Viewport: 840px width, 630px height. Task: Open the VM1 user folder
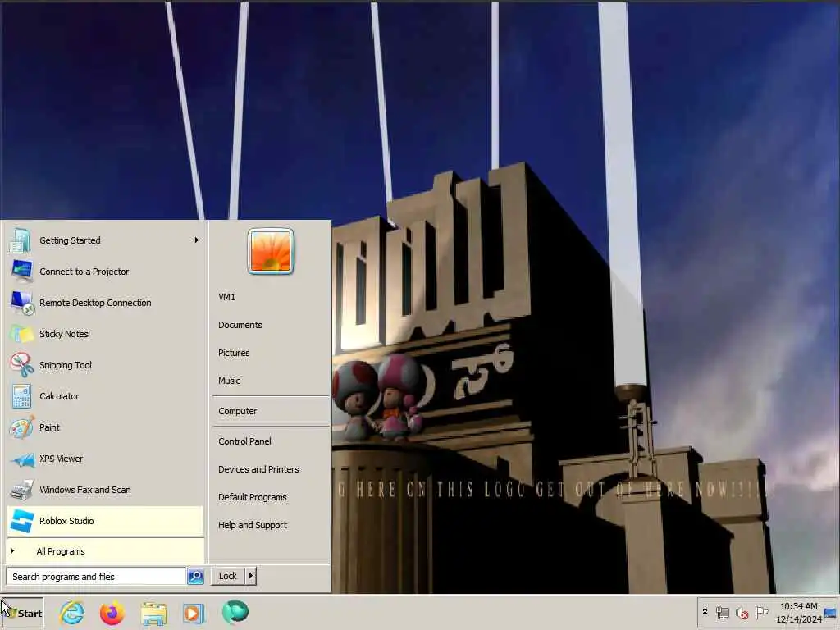click(x=226, y=297)
